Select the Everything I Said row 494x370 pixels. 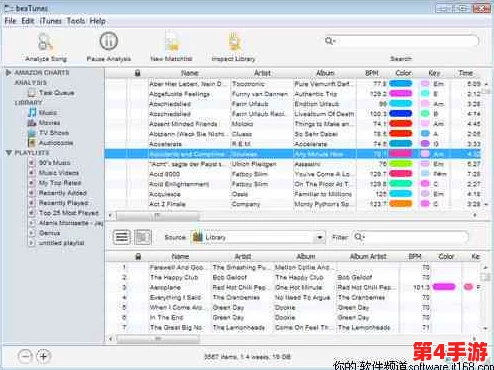pos(294,297)
